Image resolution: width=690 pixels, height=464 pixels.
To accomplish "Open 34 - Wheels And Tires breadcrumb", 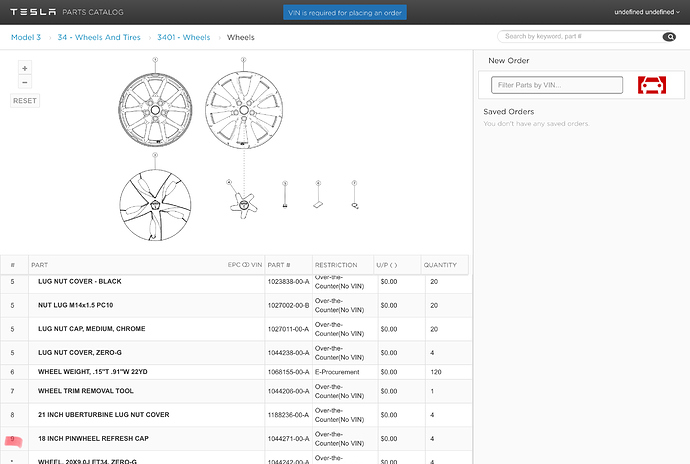I will (99, 37).
